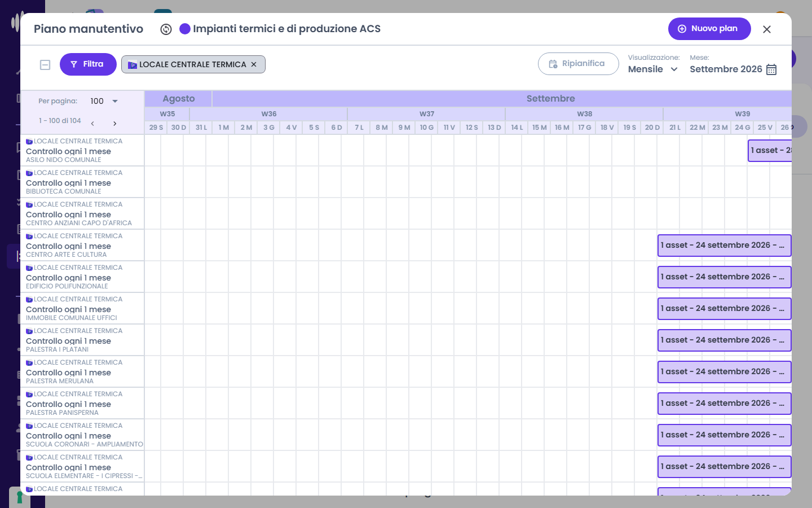The width and height of the screenshot is (812, 508).
Task: Remove the LOCALE CENTRALE TERMICA filter chip
Action: click(254, 64)
